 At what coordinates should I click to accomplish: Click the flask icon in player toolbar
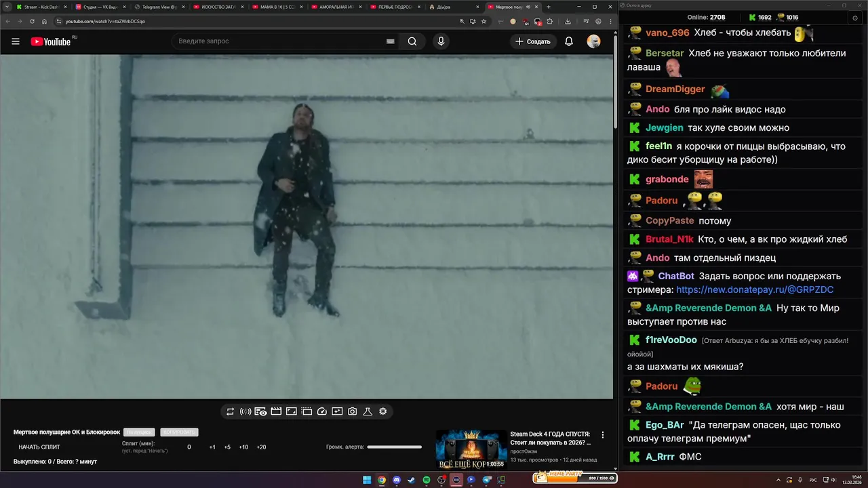pyautogui.click(x=368, y=411)
